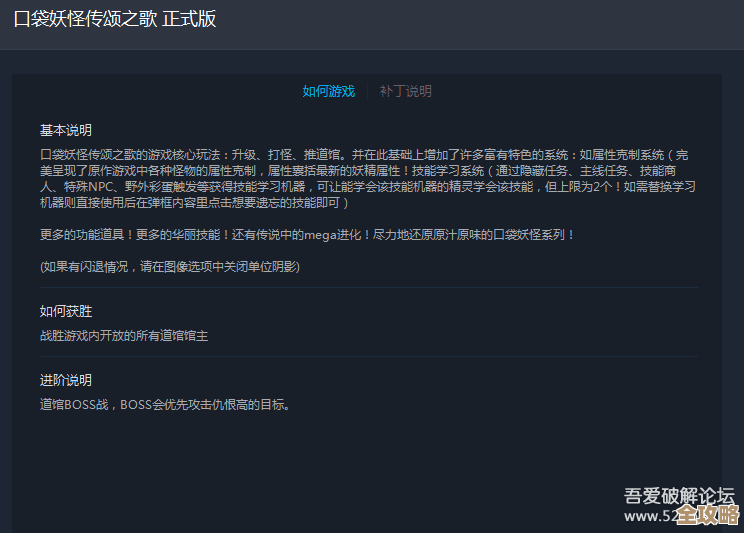Click paragraph line starting 美呈现了原作游戏

click(358, 171)
